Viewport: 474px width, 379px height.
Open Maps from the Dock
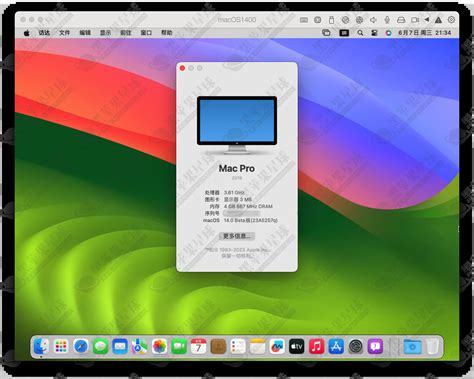pyautogui.click(x=140, y=347)
